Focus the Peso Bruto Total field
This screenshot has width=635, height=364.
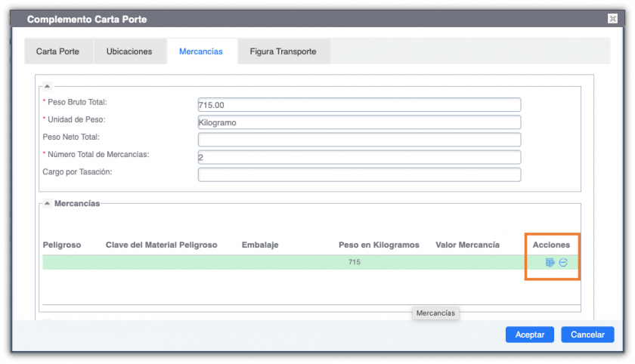tap(359, 105)
